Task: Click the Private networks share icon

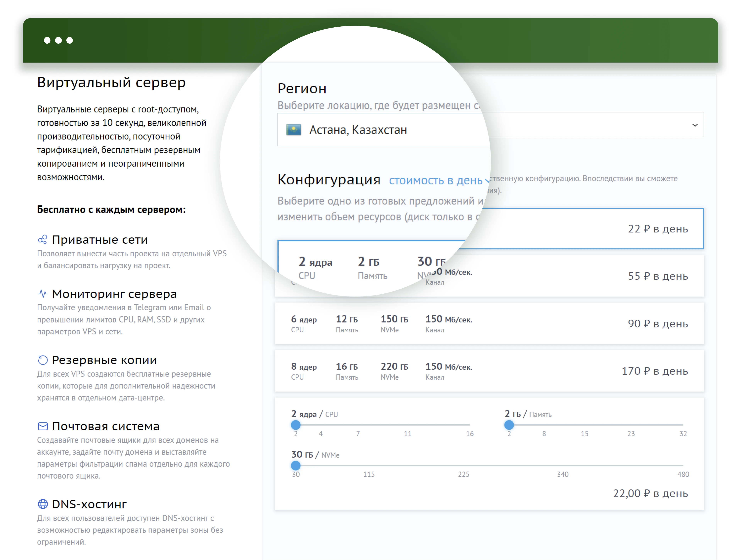Action: click(42, 240)
